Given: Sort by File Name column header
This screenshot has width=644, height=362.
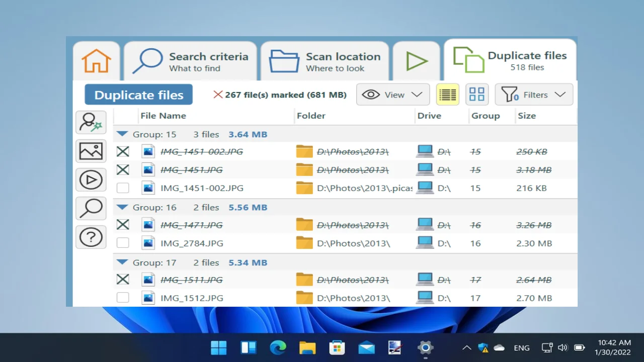Looking at the screenshot, I should tap(163, 116).
